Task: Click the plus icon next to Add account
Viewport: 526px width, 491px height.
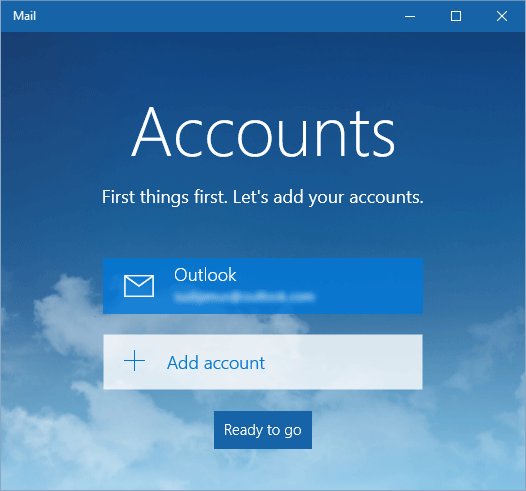Action: 135,361
